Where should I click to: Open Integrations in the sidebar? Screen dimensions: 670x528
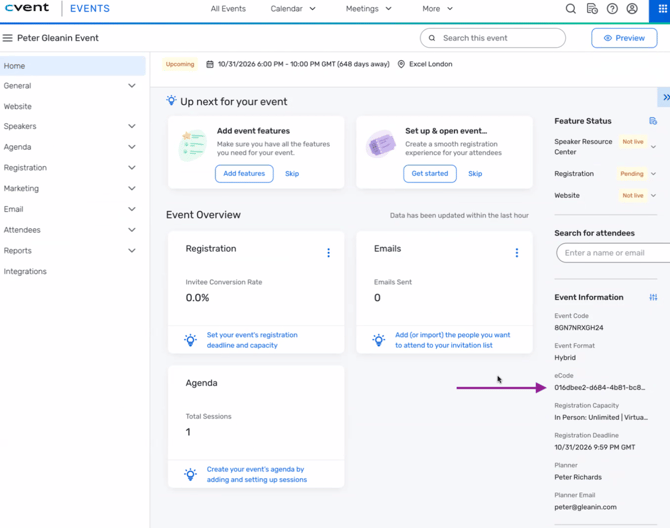click(x=25, y=272)
